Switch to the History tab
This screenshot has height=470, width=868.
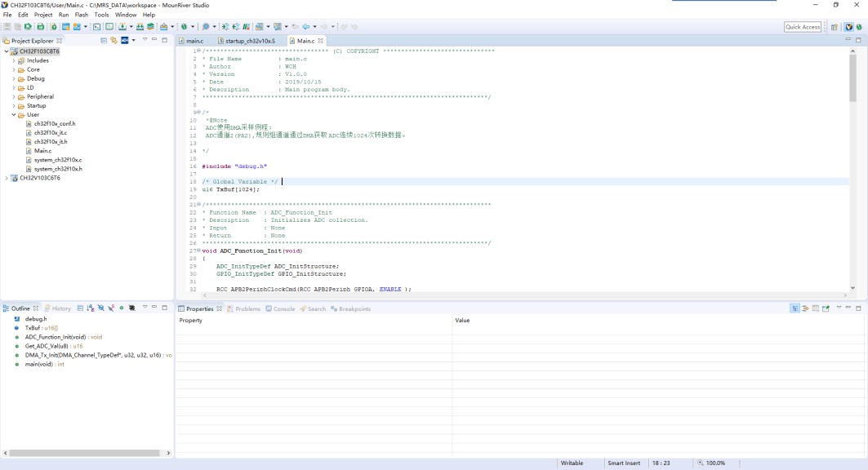tap(58, 308)
